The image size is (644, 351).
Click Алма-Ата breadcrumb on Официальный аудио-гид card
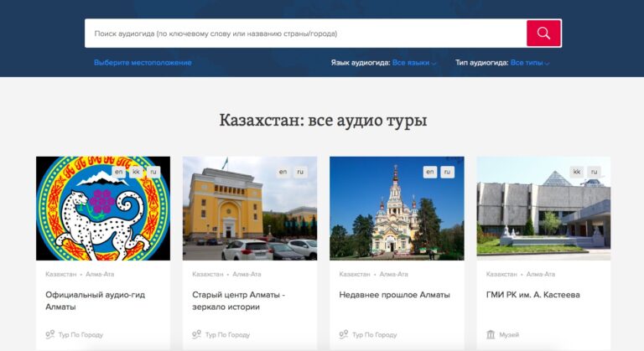click(100, 274)
